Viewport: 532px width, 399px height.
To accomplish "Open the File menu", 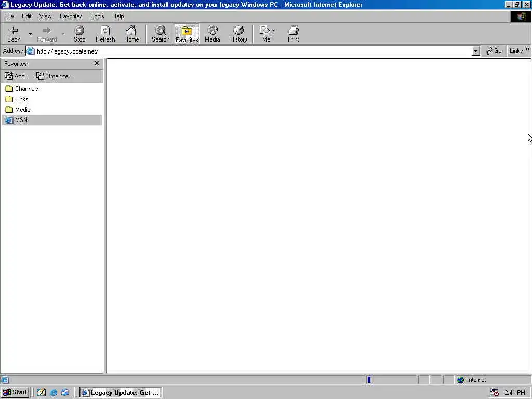I will (x=9, y=16).
